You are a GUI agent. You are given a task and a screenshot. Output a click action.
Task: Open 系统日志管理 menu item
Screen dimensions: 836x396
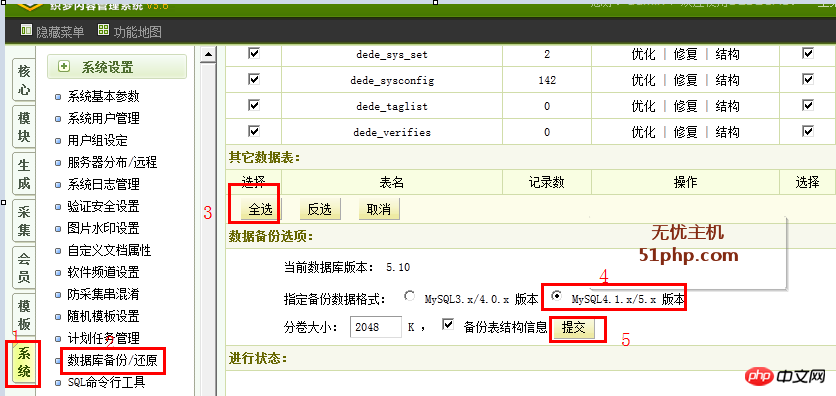[x=103, y=184]
